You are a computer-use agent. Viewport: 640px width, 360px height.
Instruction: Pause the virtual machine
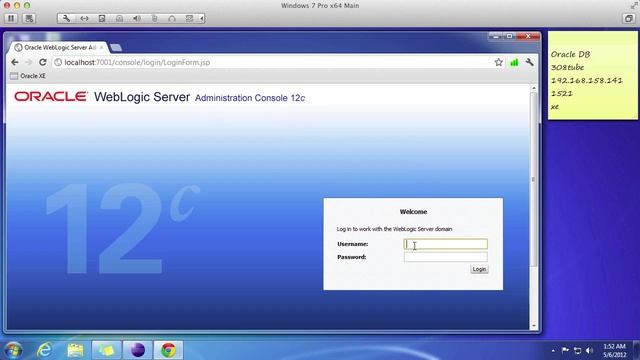(x=11, y=18)
